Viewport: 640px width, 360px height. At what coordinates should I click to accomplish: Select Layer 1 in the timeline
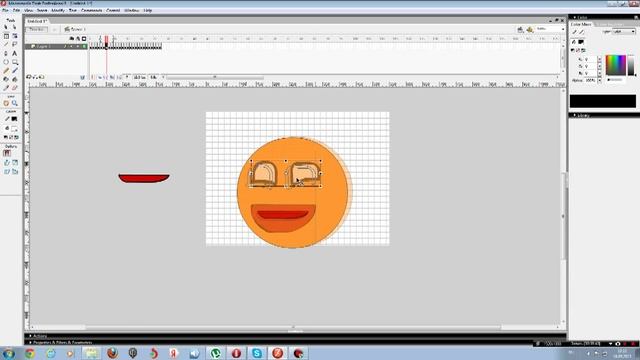click(x=56, y=47)
